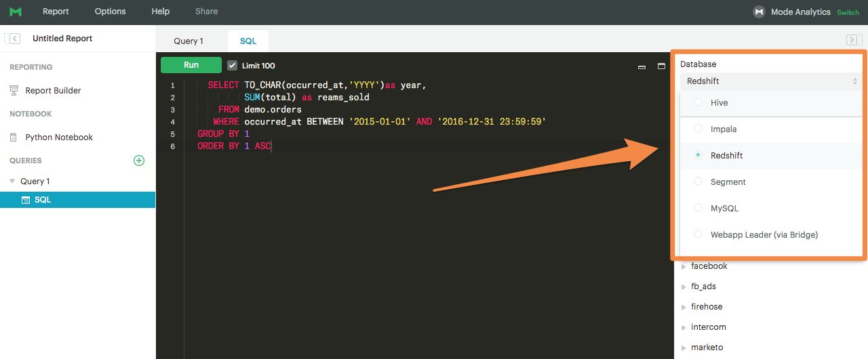
Task: Expand the firehose schema
Action: point(684,308)
